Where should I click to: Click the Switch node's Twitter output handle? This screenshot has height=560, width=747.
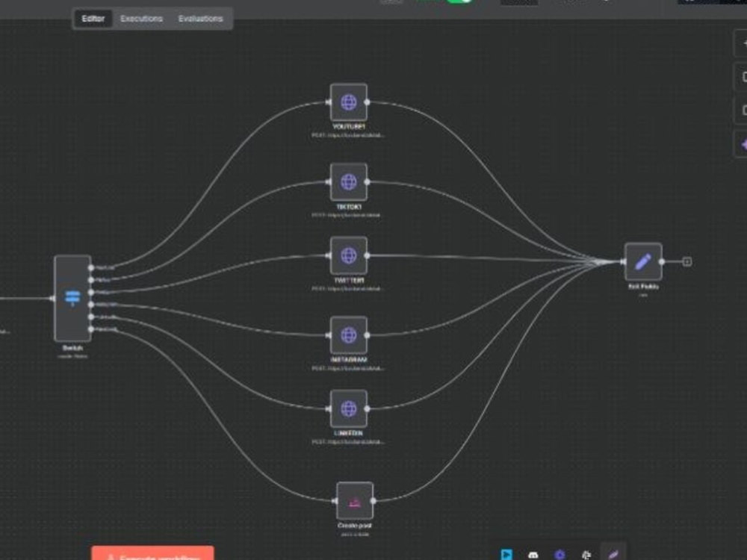[x=91, y=293]
